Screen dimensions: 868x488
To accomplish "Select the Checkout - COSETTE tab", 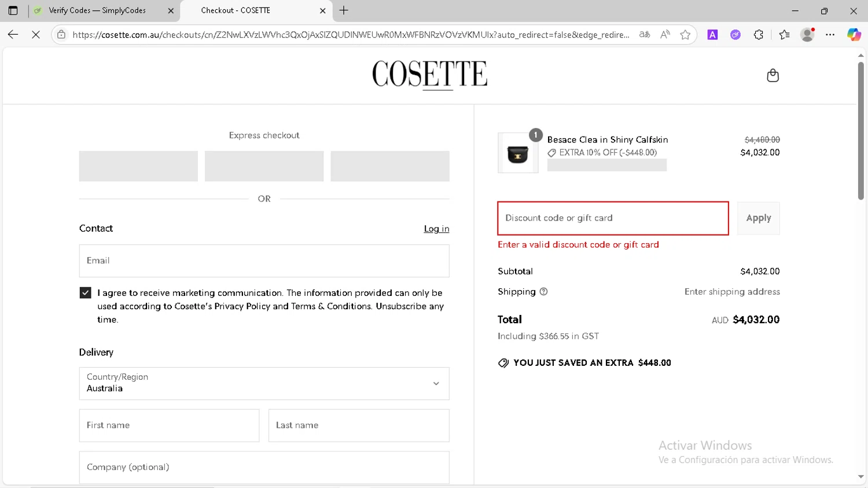I will click(x=256, y=10).
